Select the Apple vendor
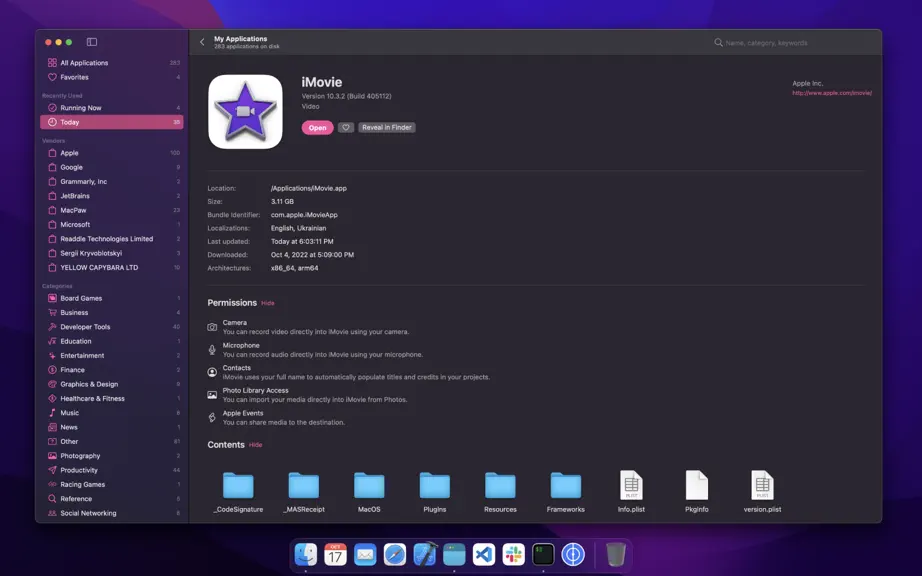The image size is (922, 576). click(x=112, y=153)
